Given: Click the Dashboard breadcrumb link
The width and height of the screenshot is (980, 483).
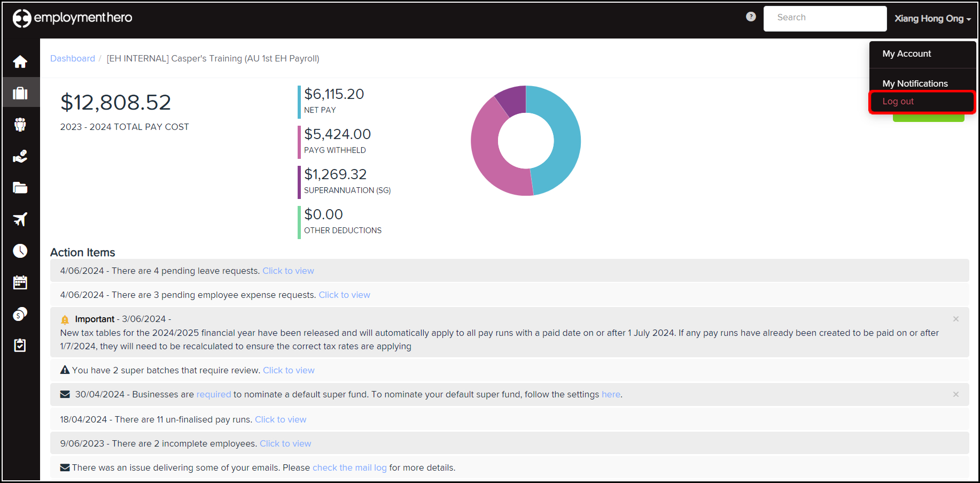Looking at the screenshot, I should [73, 58].
